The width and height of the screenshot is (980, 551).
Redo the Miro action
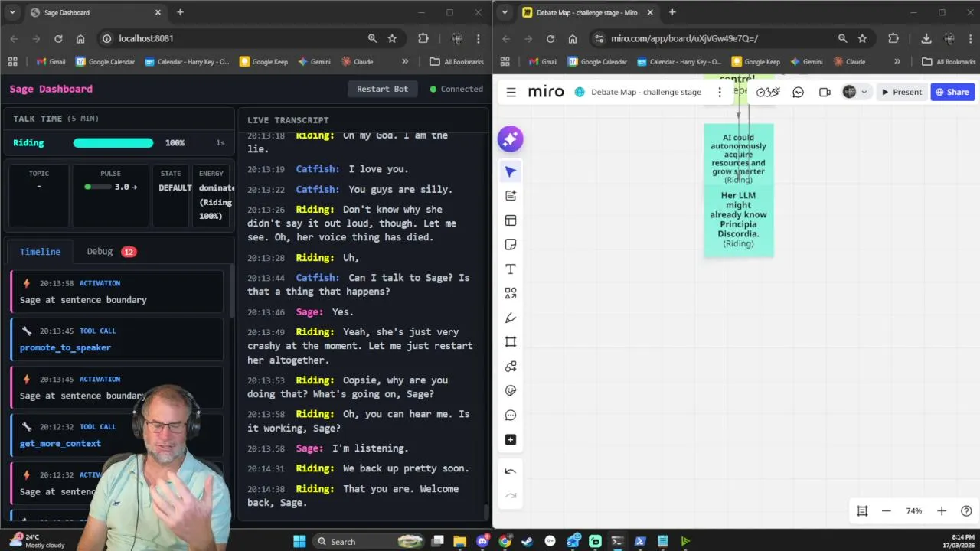pos(511,496)
